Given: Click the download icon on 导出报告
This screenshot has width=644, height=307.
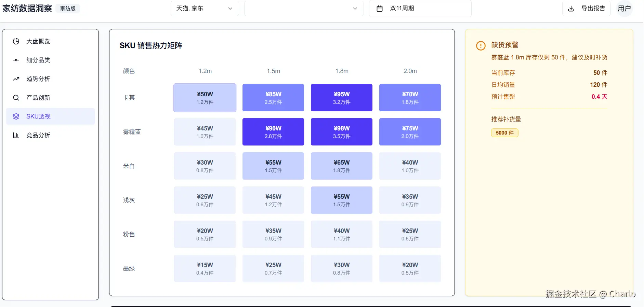Looking at the screenshot, I should pos(571,9).
